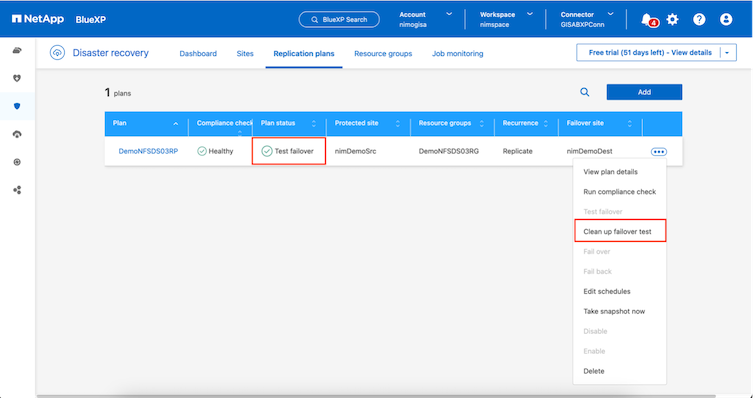Open the Free trial dropdown arrow
This screenshot has height=400, width=755.
728,53
